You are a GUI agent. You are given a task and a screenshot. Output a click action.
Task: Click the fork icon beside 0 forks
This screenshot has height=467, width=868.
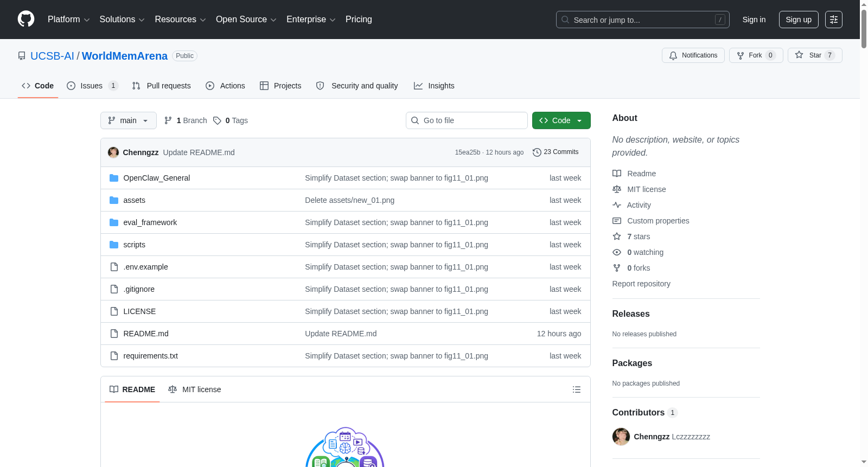[x=617, y=268]
